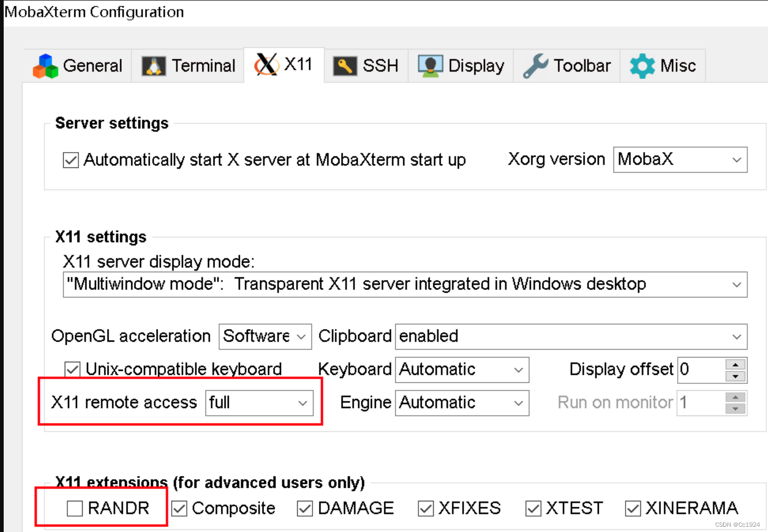Click the Display offset number field
Screen dimensions: 768x532
[x=701, y=370]
